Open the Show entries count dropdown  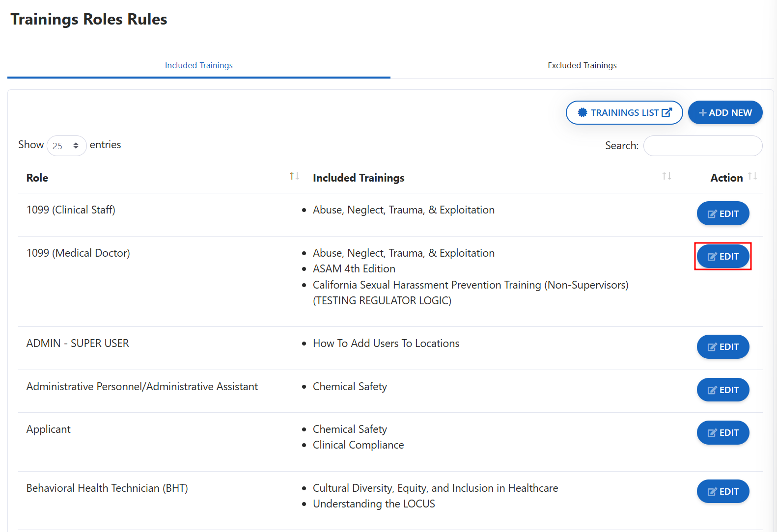pyautogui.click(x=66, y=146)
